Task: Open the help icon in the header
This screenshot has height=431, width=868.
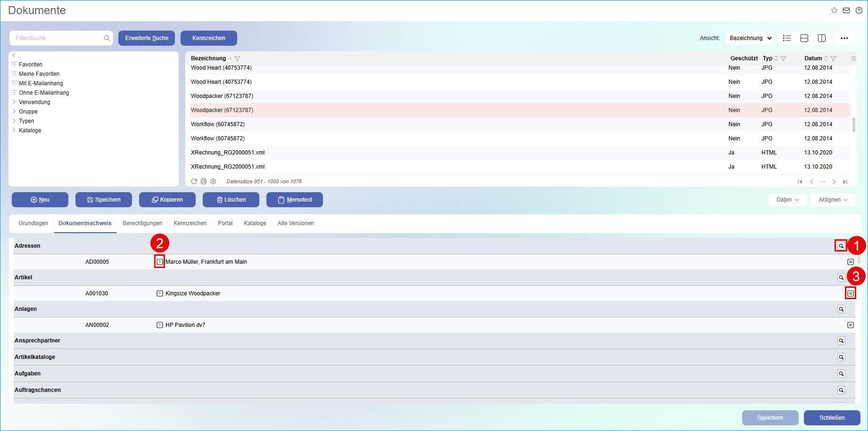Action: 859,10
